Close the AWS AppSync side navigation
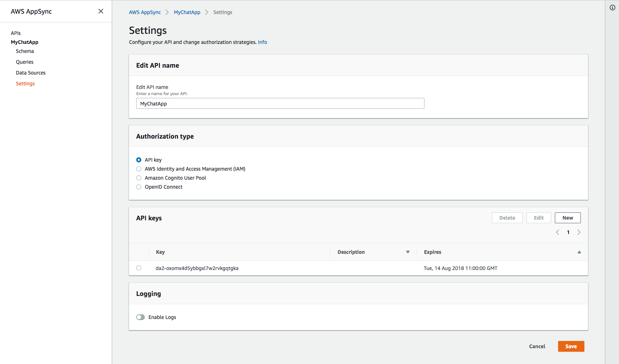 point(101,11)
